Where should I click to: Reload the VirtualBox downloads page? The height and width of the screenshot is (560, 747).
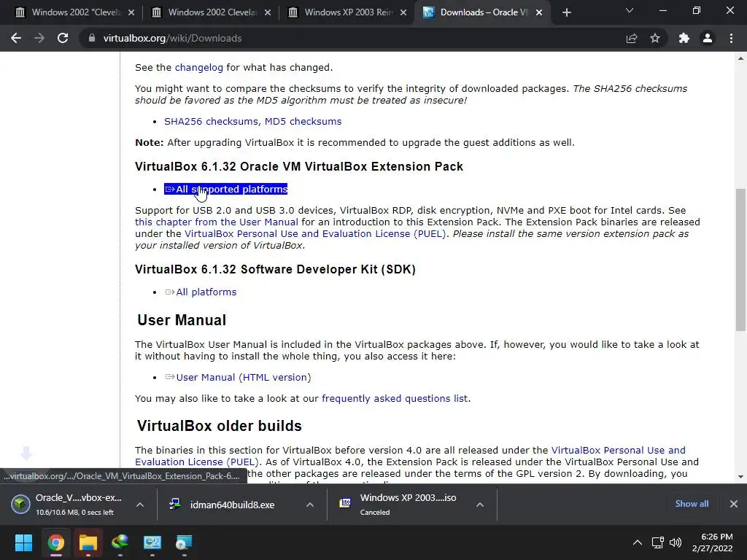[x=63, y=38]
